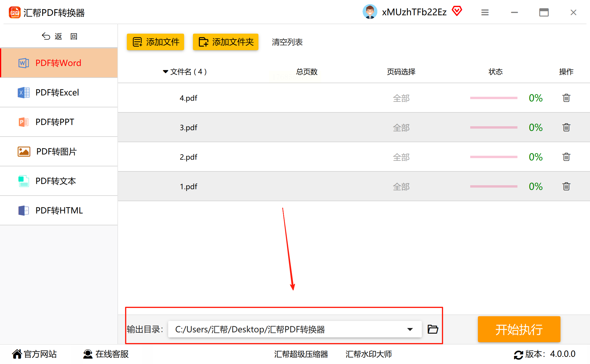The height and width of the screenshot is (364, 590).
Task: Open the PDF转HTML option
Action: click(x=59, y=211)
